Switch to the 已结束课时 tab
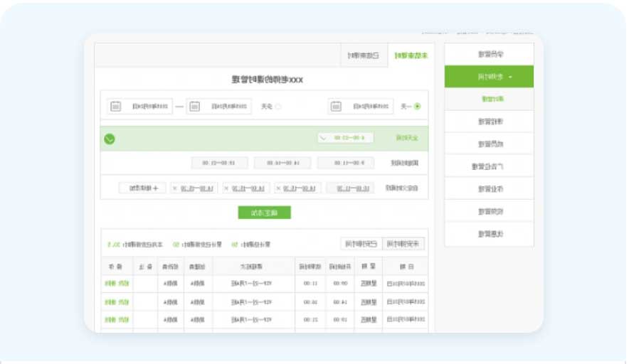Image resolution: width=629 pixels, height=364 pixels. 364,55
